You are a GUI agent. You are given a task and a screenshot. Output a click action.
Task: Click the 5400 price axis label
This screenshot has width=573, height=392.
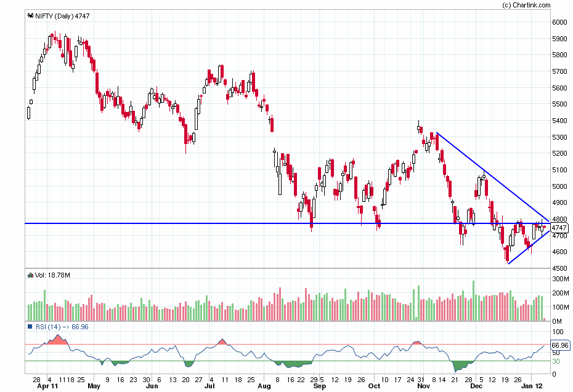click(559, 121)
